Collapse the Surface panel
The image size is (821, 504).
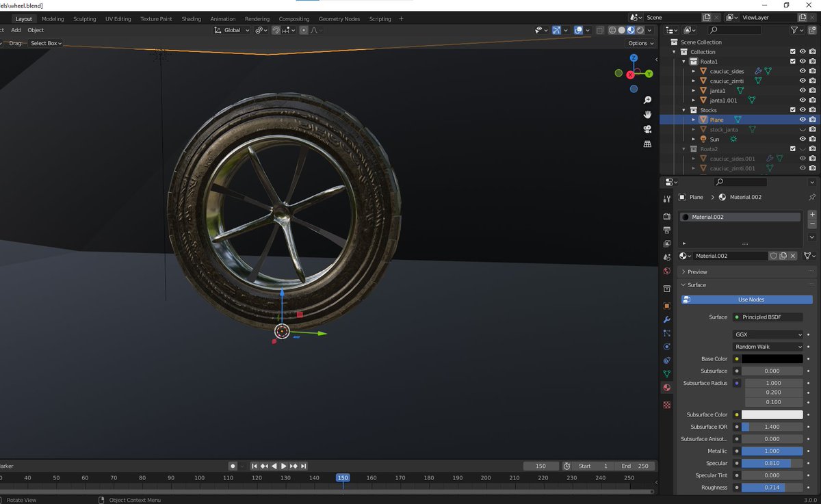click(746, 284)
